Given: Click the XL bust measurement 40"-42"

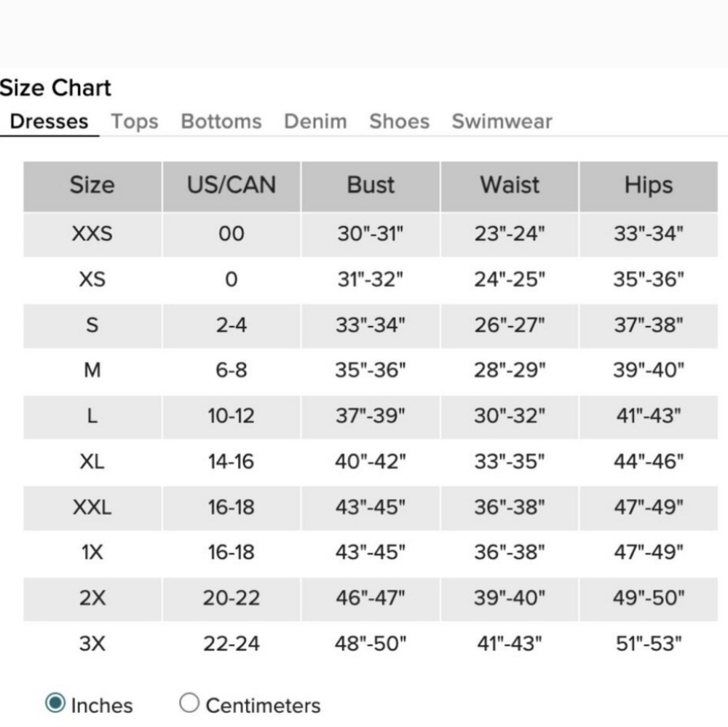Looking at the screenshot, I should point(371,461).
